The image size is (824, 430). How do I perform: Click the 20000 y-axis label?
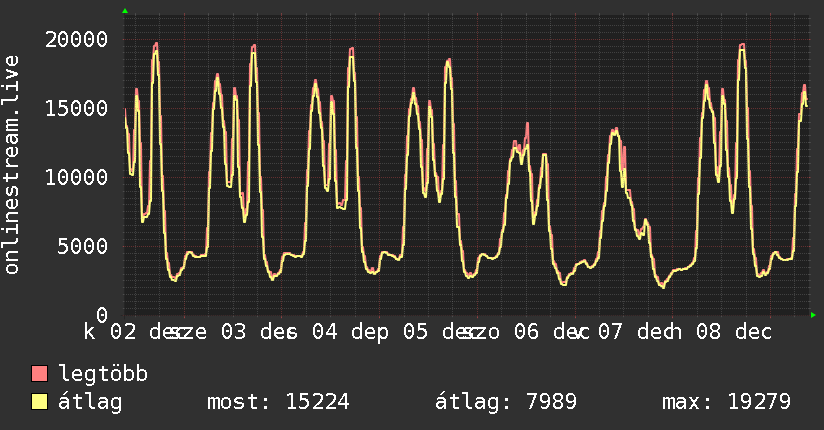tap(76, 39)
